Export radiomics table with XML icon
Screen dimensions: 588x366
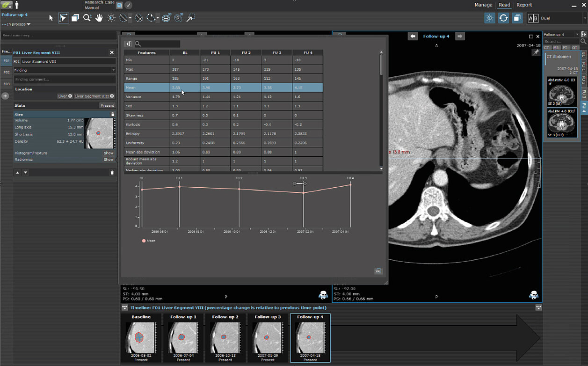378,271
